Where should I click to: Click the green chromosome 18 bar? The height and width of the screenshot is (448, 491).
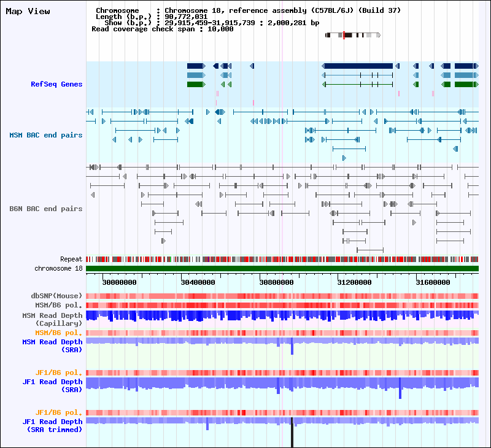click(282, 268)
